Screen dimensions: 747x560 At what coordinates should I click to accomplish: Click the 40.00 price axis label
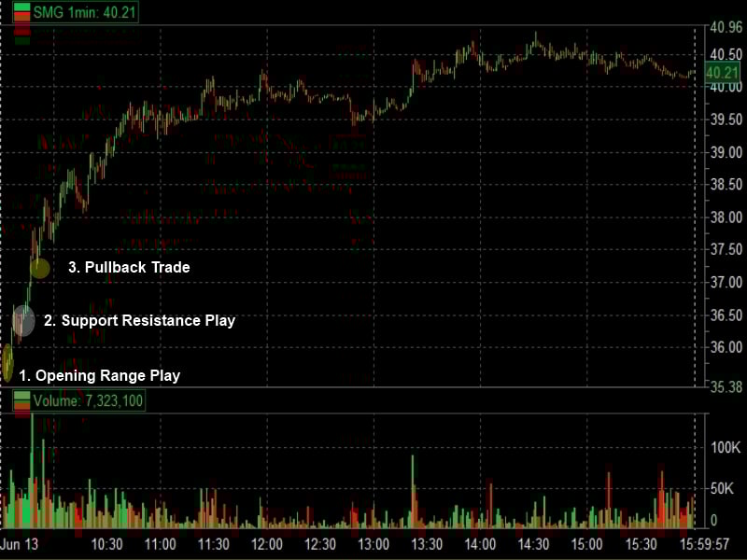[x=726, y=88]
